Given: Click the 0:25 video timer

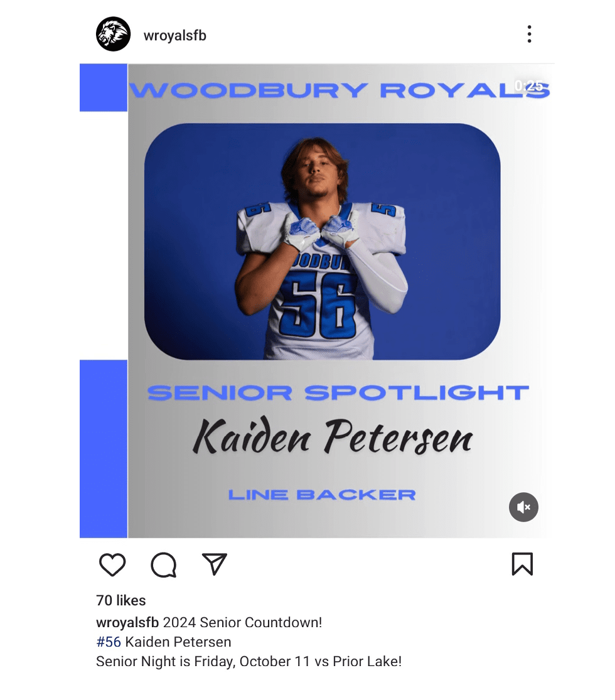Looking at the screenshot, I should point(528,85).
